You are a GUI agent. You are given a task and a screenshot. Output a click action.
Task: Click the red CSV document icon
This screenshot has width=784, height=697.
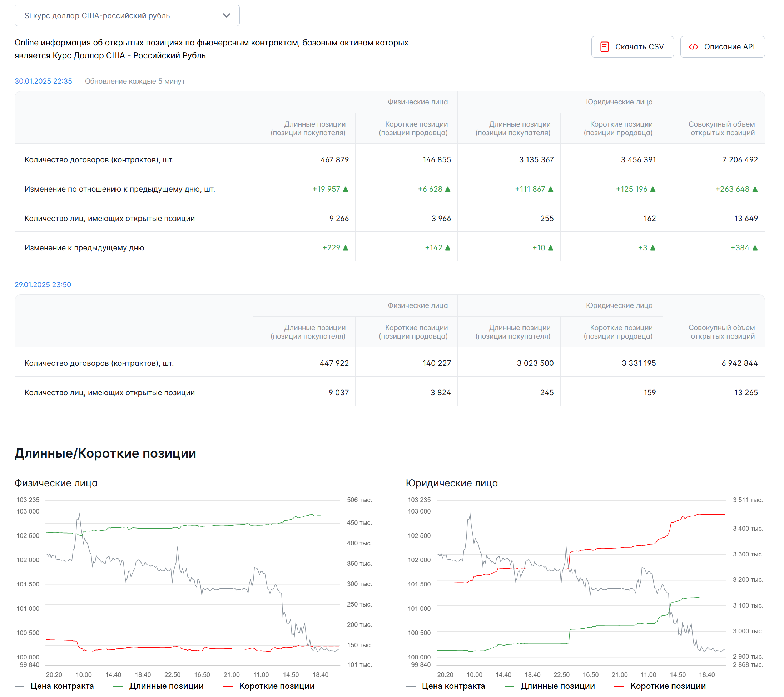tap(605, 47)
